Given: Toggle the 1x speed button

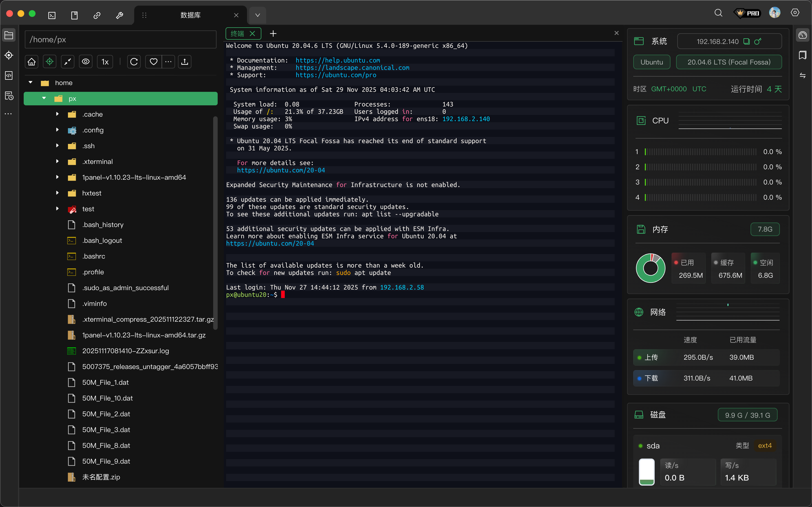Looking at the screenshot, I should coord(105,62).
